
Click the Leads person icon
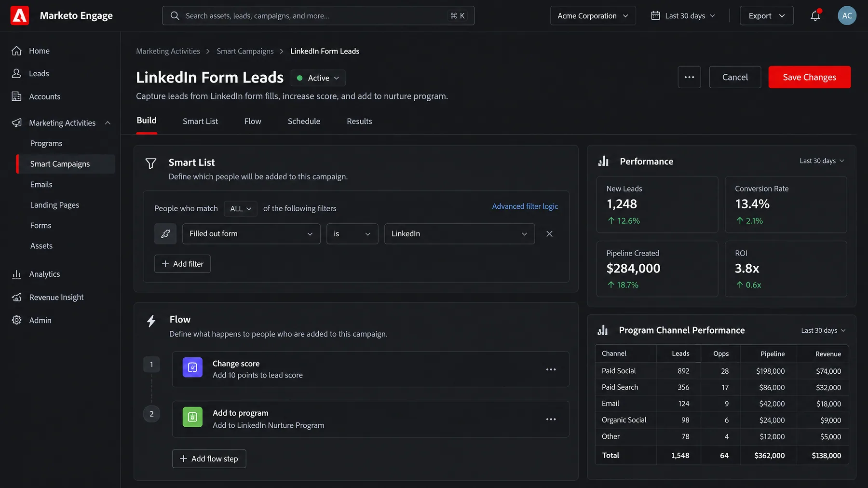[x=17, y=73]
